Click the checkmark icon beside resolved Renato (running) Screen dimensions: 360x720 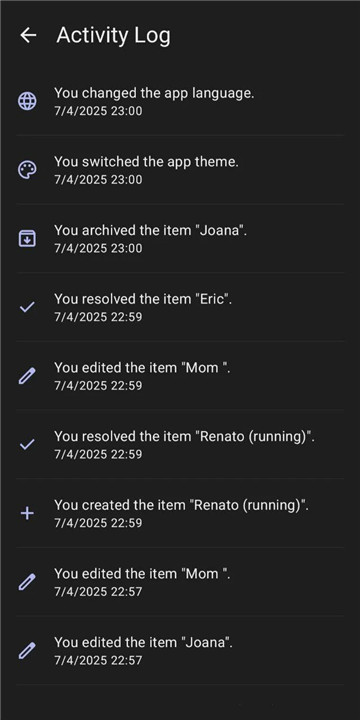(x=27, y=444)
